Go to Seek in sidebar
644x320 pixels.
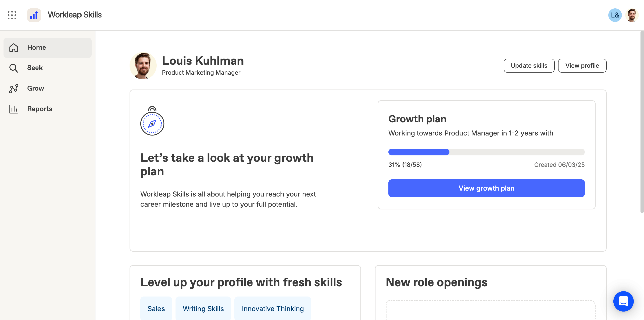[x=35, y=68]
